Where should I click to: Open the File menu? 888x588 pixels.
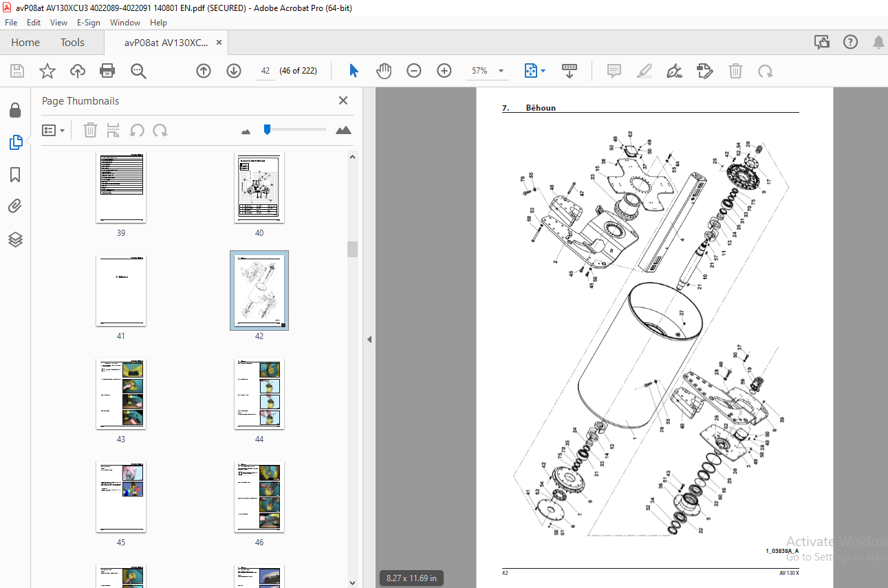11,23
